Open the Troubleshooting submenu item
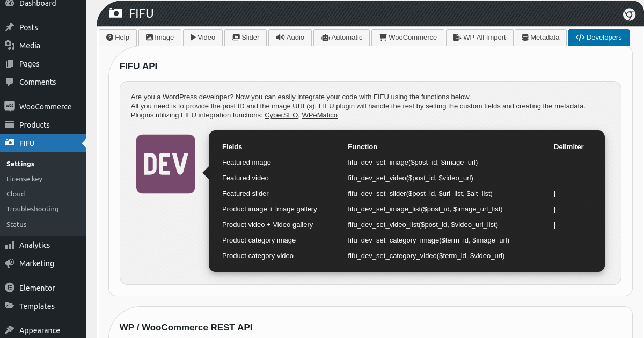Image resolution: width=644 pixels, height=338 pixels. [x=32, y=209]
